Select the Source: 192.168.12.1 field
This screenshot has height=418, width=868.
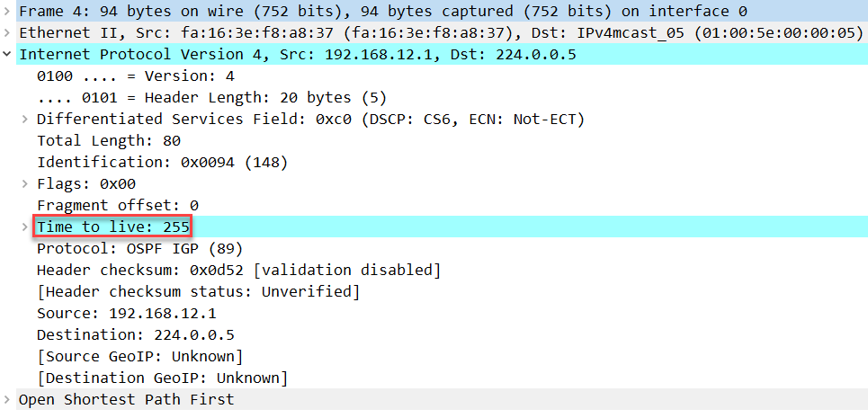point(126,313)
